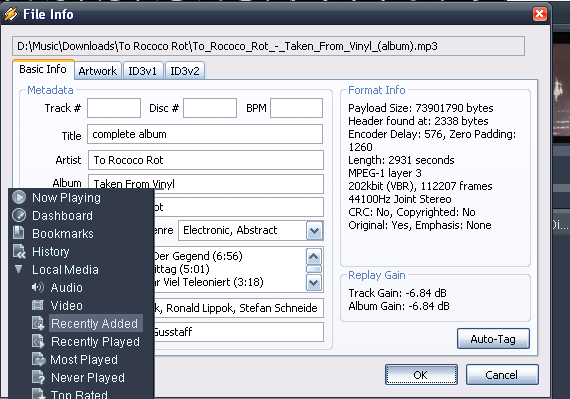Click the Album field 'Taken From Vinyl'
This screenshot has width=570, height=399.
205,184
